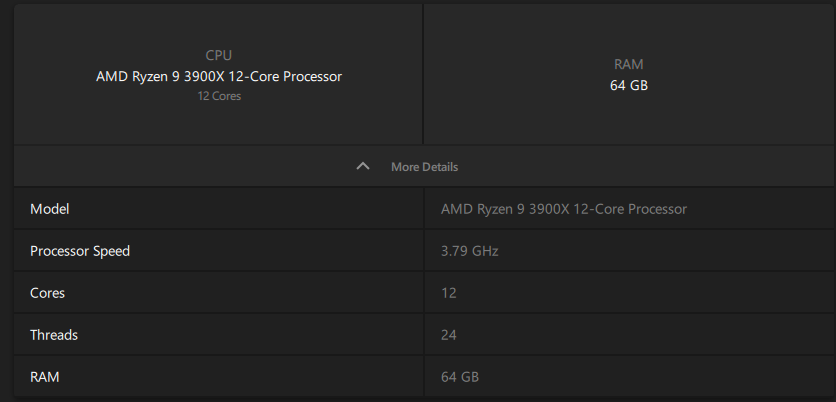Select the RAM card heading
Image resolution: width=836 pixels, height=402 pixels.
click(628, 65)
